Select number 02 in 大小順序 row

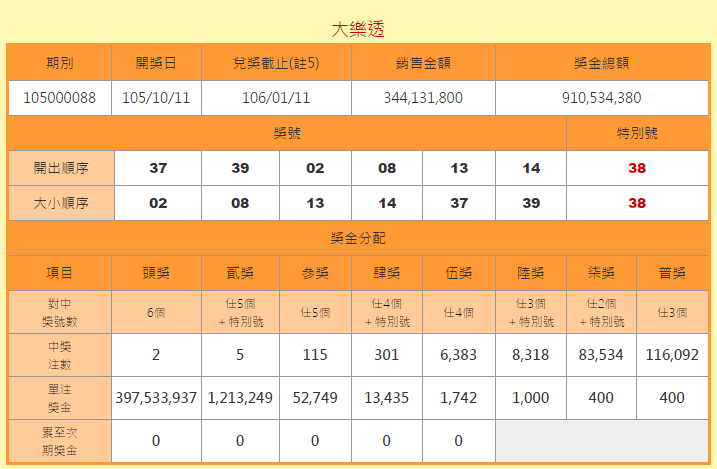pos(158,203)
